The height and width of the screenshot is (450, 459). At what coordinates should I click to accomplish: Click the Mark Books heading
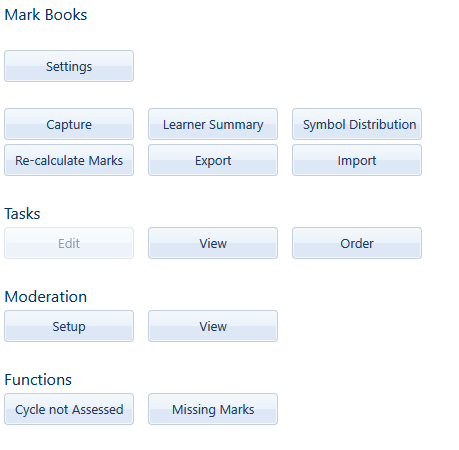(46, 15)
